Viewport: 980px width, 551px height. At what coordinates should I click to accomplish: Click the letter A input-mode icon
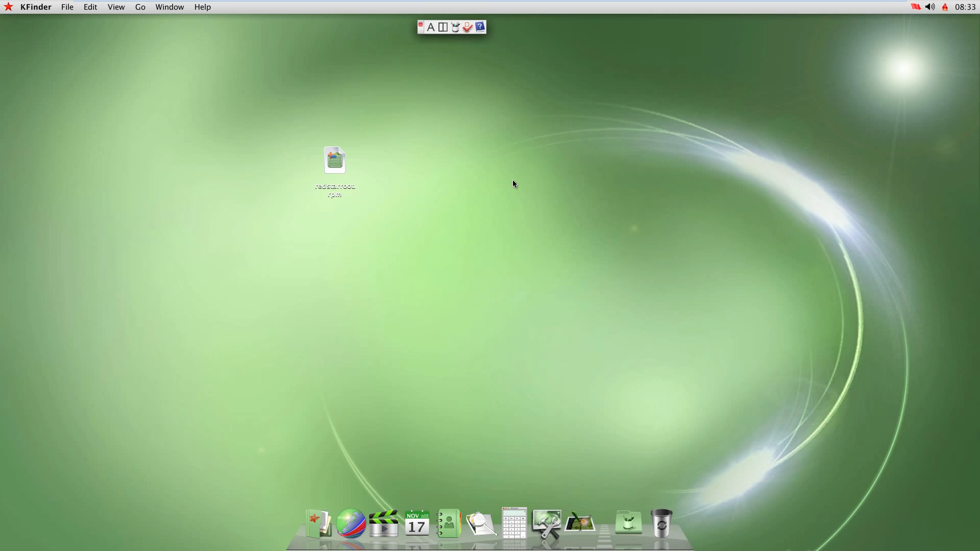(x=431, y=28)
